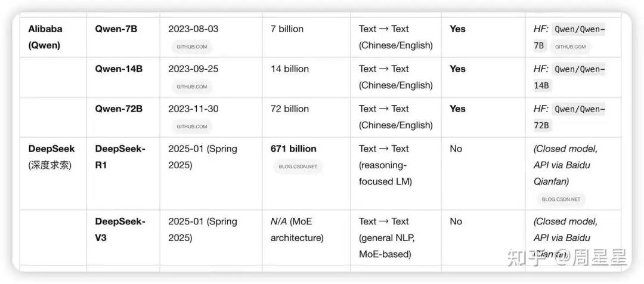This screenshot has height=284, width=644.
Task: Click the 知乎 @周星星 watermark
Action: click(x=567, y=258)
